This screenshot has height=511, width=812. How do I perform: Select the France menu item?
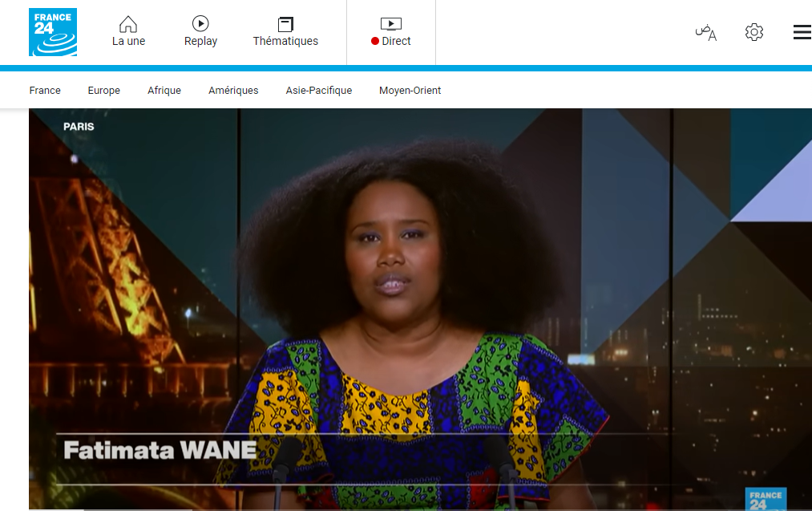click(x=45, y=90)
